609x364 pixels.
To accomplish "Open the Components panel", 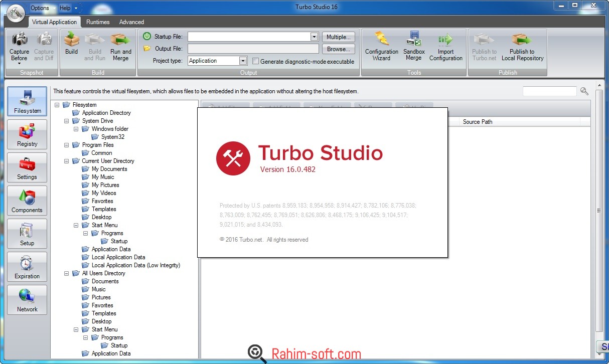I will 27,201.
